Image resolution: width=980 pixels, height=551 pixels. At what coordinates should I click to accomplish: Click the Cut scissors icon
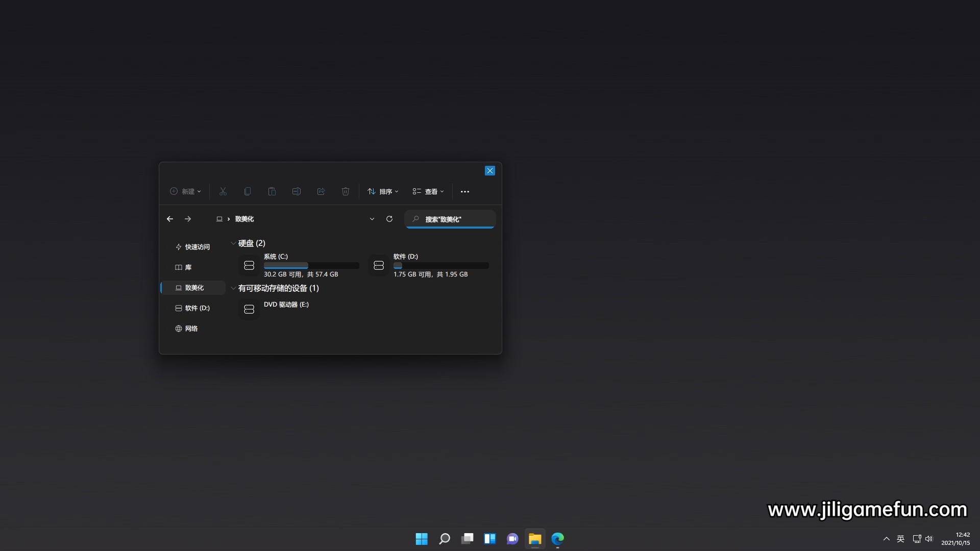223,191
